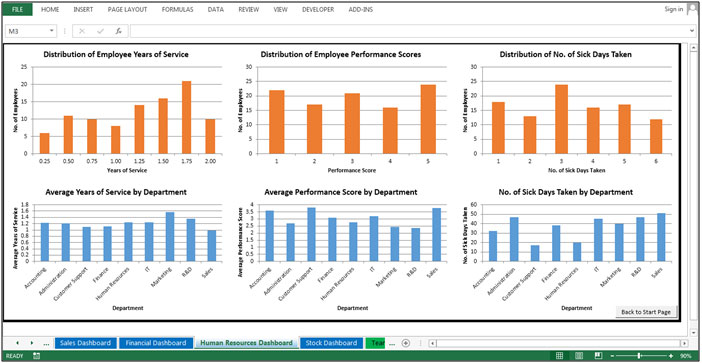Click the Cancel X formula bar icon

tap(82, 31)
